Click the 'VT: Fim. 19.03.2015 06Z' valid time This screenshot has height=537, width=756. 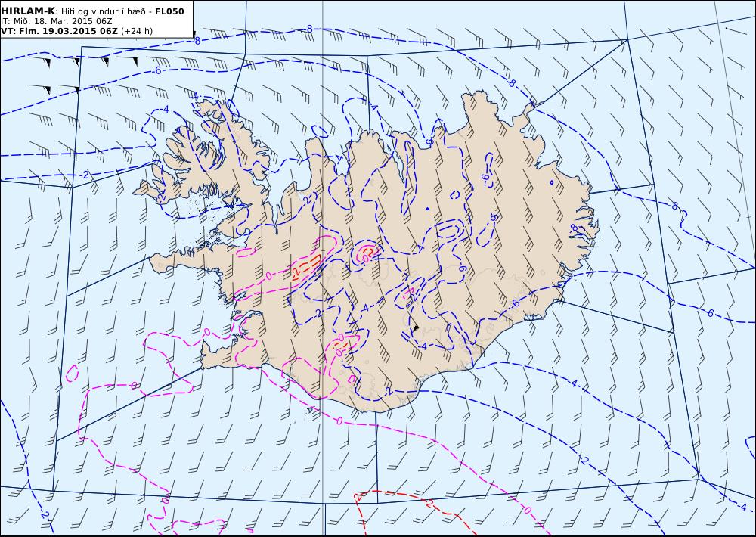(59, 31)
